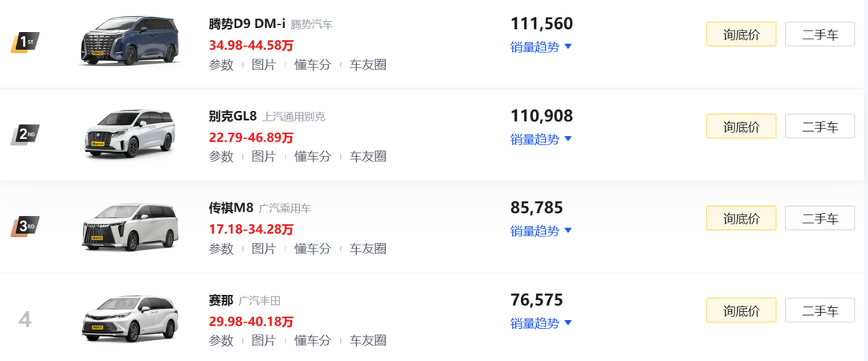868x361 pixels.
Task: Open the 赛那 car thumbnail
Action: point(131,318)
